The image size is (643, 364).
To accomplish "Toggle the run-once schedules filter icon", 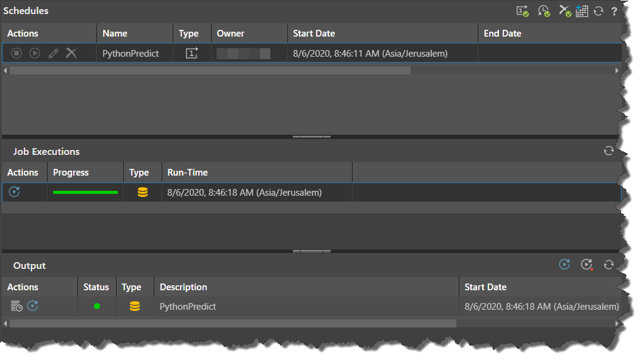I will 522,11.
